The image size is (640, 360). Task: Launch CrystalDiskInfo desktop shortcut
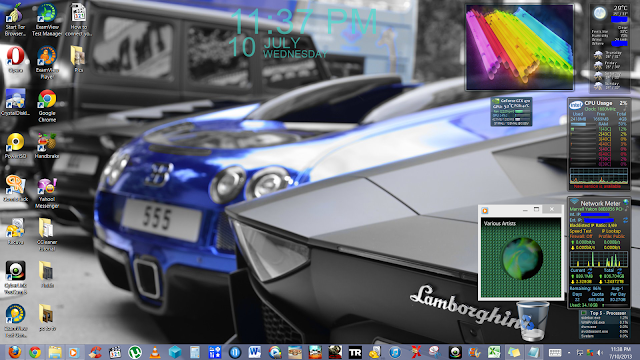tap(15, 102)
